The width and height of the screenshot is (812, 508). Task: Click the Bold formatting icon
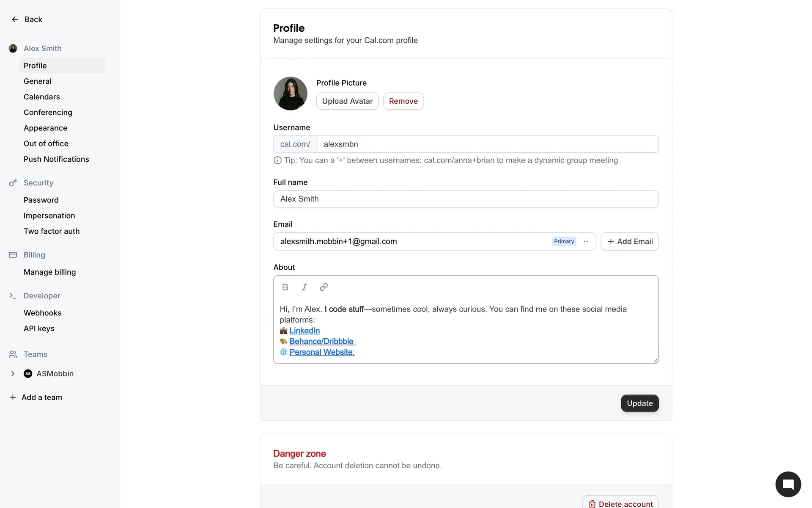pos(285,287)
